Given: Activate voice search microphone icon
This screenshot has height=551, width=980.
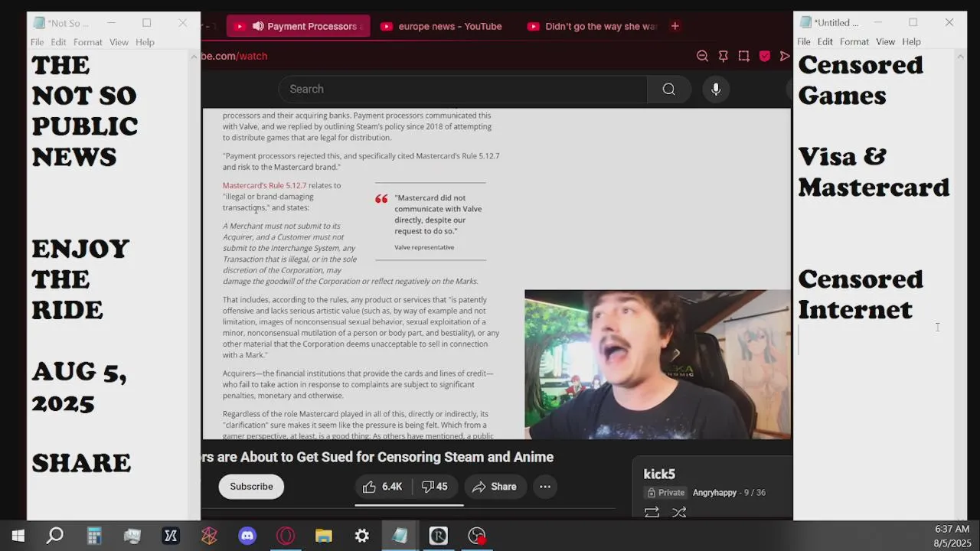Looking at the screenshot, I should (x=716, y=90).
